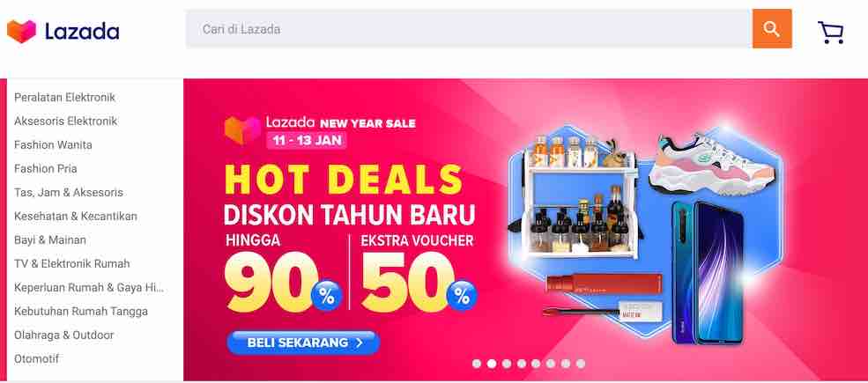868x383 pixels.
Task: Open the Otomotif category menu item
Action: click(36, 359)
